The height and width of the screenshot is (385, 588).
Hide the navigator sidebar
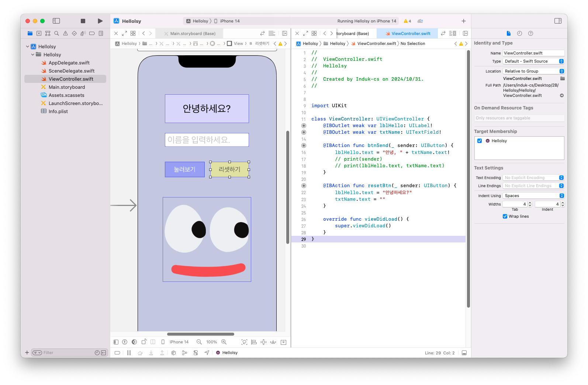coord(56,21)
